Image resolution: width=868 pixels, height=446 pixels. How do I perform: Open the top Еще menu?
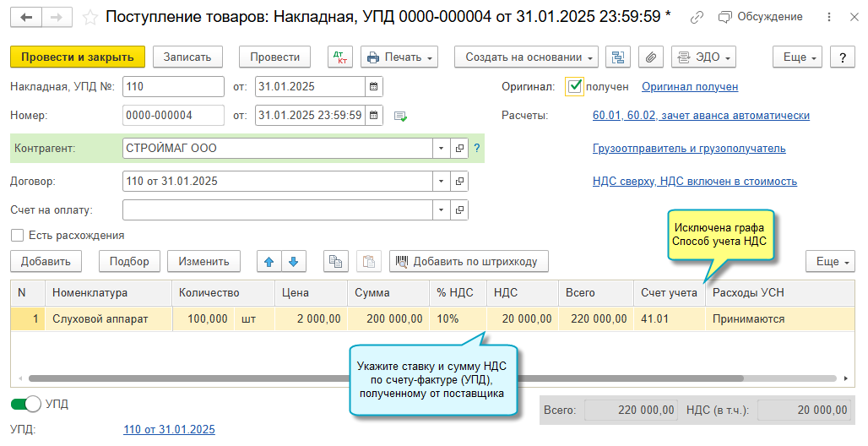[798, 57]
